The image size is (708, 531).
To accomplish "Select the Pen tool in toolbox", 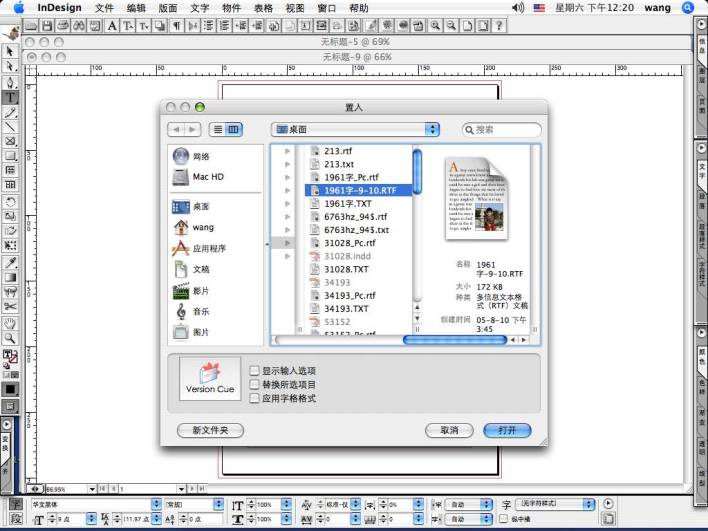I will [10, 82].
